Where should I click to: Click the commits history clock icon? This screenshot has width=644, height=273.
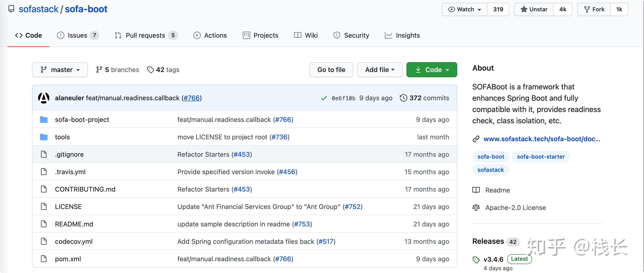[x=403, y=98]
